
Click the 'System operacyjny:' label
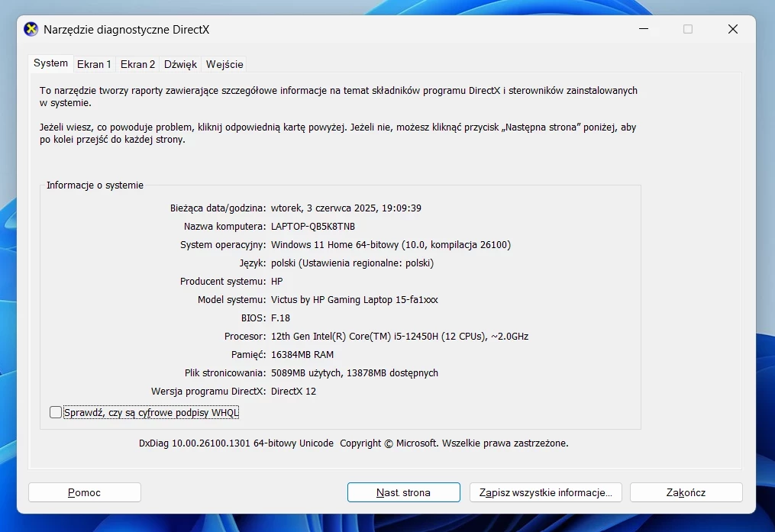(223, 244)
